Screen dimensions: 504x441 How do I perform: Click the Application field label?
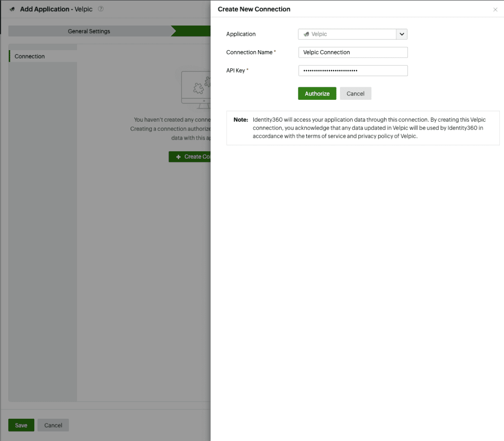(x=241, y=34)
